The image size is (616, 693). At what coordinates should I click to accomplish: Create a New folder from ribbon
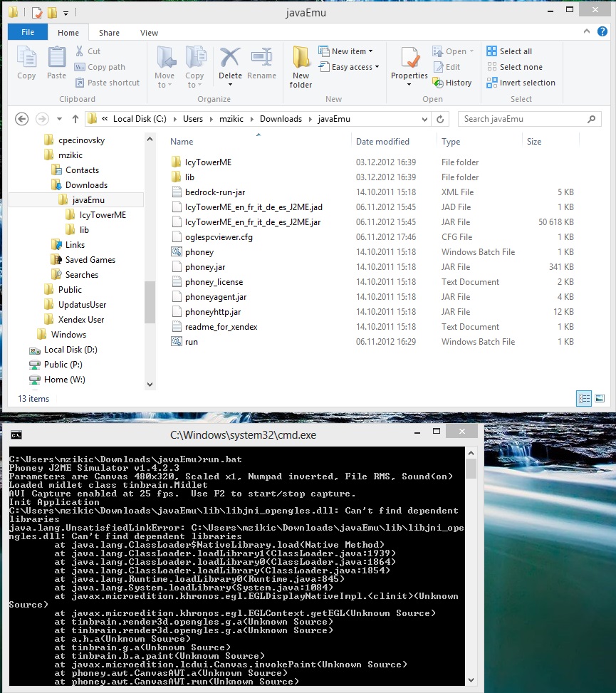coord(301,67)
